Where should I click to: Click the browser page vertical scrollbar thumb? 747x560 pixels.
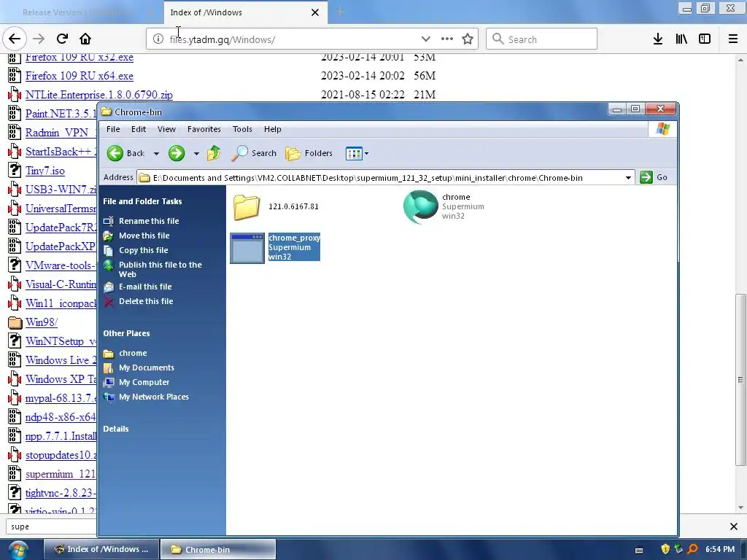(x=740, y=379)
